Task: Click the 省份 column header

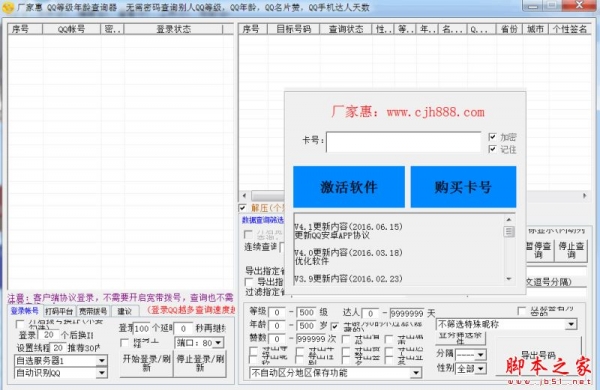Action: coord(509,29)
